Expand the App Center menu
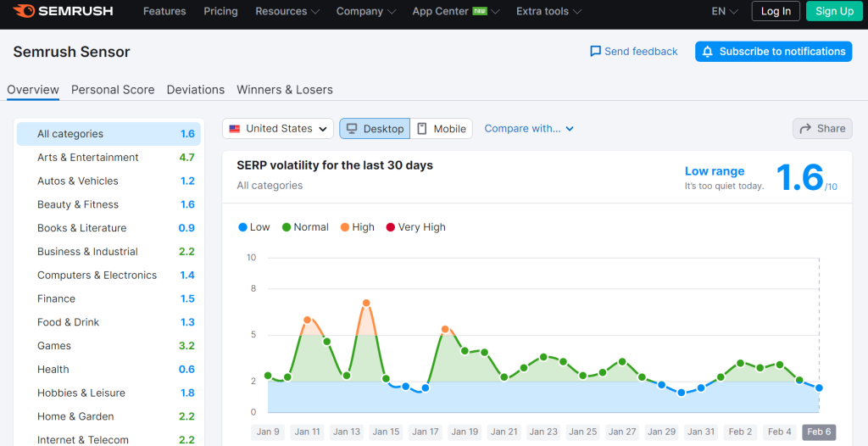The height and width of the screenshot is (446, 868). pos(455,11)
